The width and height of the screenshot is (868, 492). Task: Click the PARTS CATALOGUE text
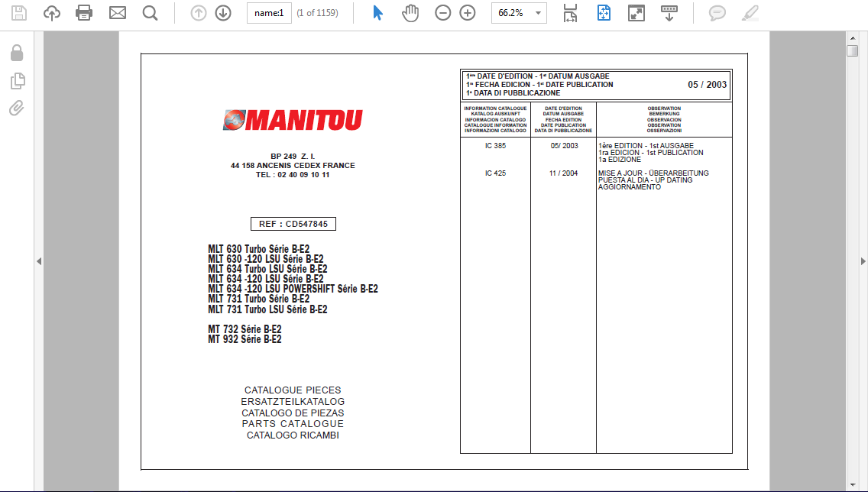tap(293, 424)
